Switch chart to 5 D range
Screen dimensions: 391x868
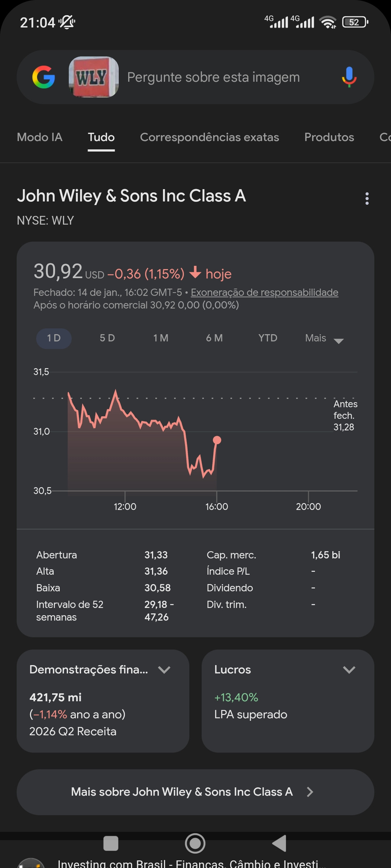coord(107,338)
